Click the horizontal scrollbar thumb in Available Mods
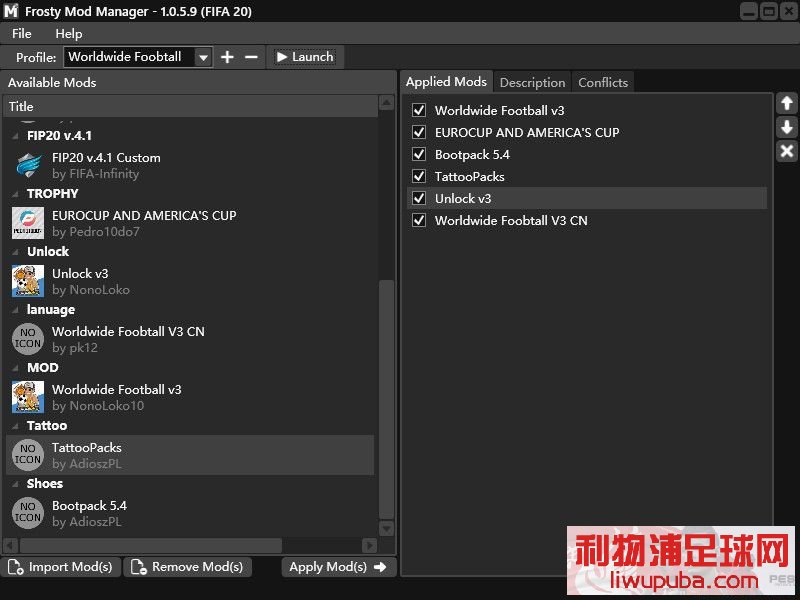This screenshot has width=800, height=600. pyautogui.click(x=151, y=545)
